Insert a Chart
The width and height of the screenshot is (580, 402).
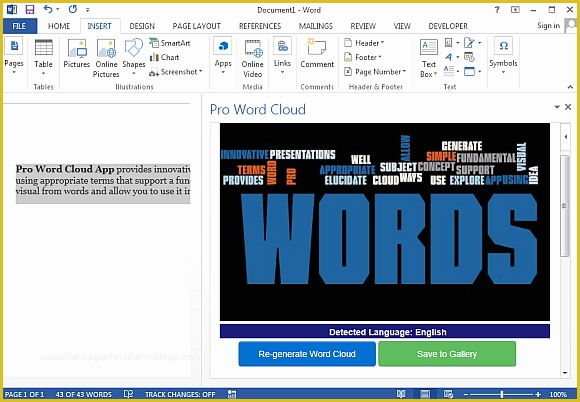164,57
